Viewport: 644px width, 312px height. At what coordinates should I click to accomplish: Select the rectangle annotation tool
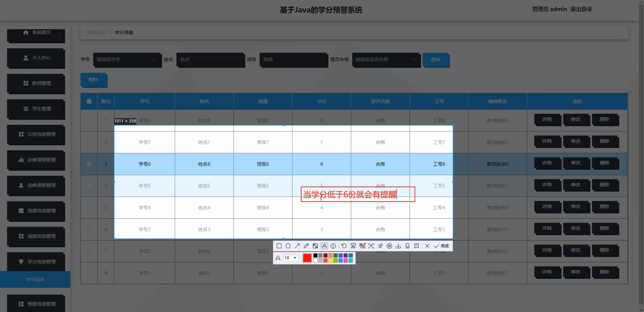click(279, 246)
